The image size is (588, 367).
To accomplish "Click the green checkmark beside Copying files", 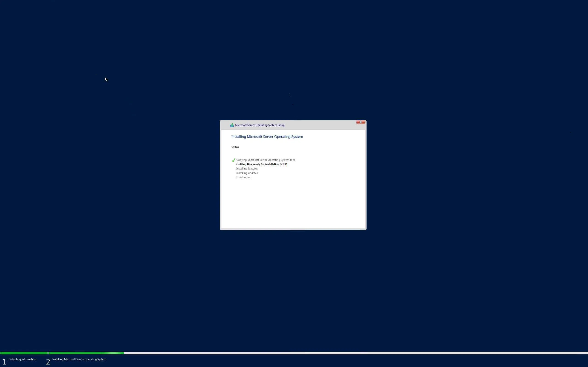I will pos(233,160).
